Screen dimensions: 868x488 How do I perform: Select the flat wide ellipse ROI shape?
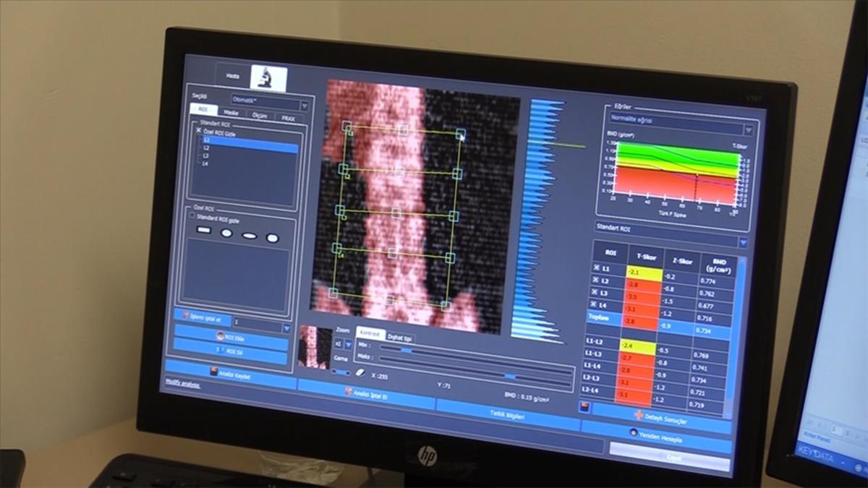(x=249, y=236)
